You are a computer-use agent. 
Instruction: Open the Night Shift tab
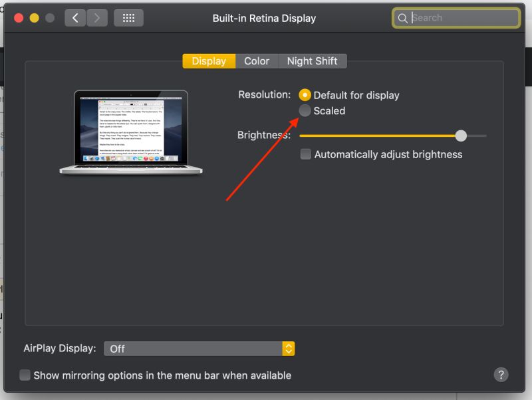point(313,60)
